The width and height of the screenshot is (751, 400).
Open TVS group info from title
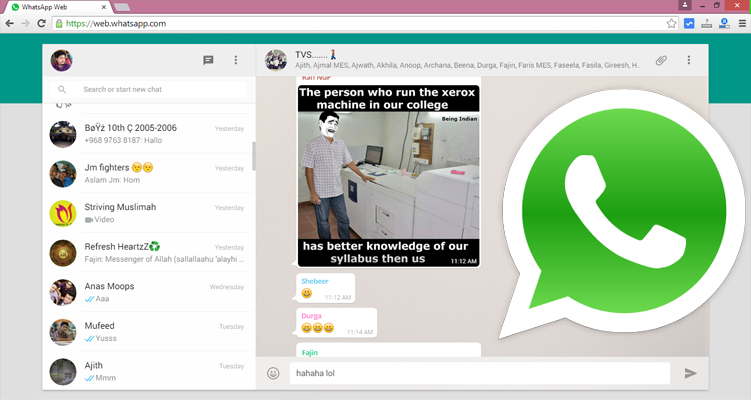pyautogui.click(x=317, y=55)
